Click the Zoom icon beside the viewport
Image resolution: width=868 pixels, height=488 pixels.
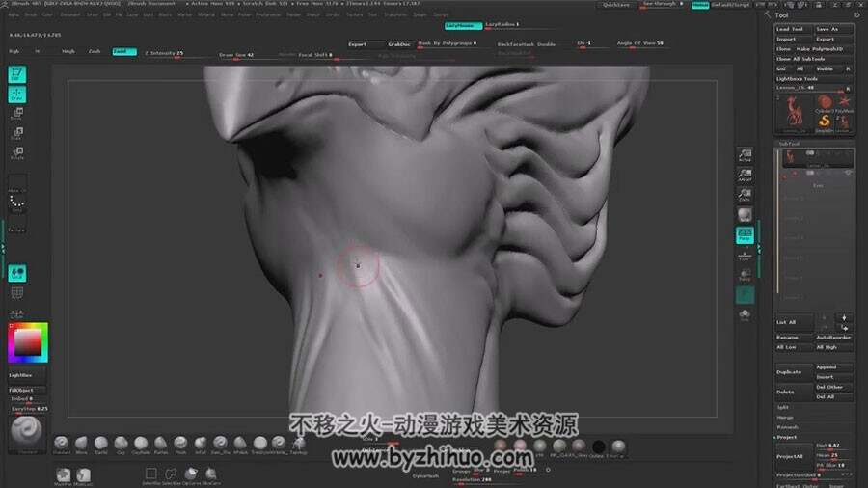[745, 194]
